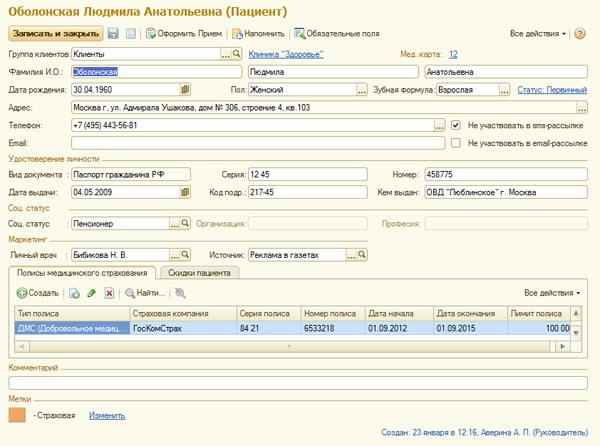Sort by Дата окончания column header
The image size is (600, 446).
pos(470,314)
